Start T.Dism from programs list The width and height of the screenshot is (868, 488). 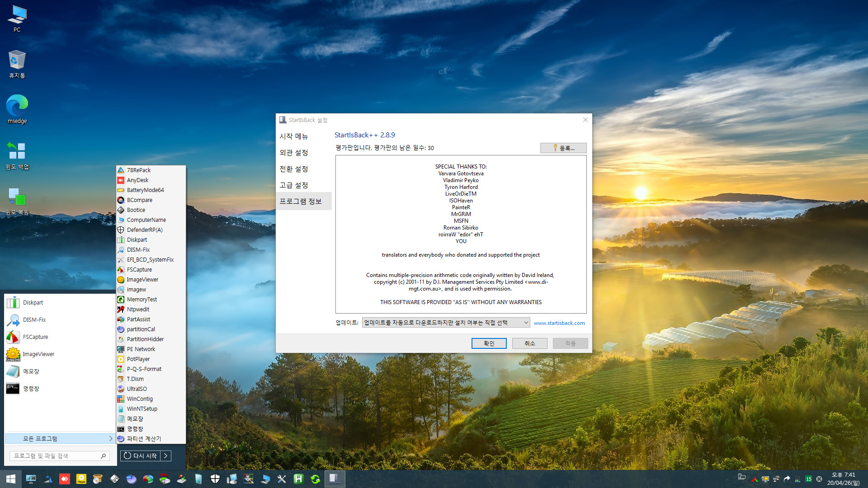(x=151, y=379)
